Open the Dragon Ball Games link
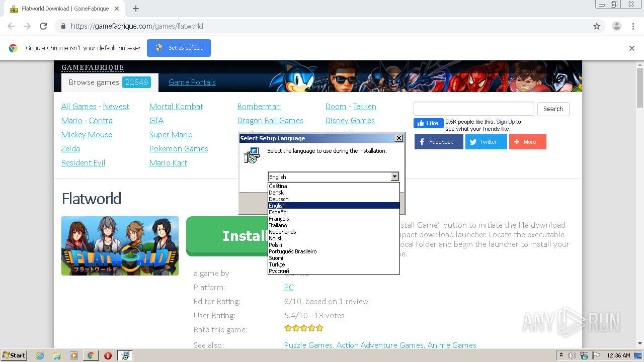The height and width of the screenshot is (362, 644). click(270, 121)
